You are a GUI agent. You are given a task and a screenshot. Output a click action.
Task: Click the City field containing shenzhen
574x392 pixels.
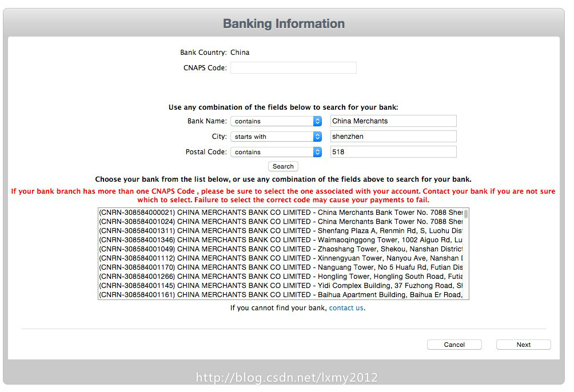tap(393, 137)
